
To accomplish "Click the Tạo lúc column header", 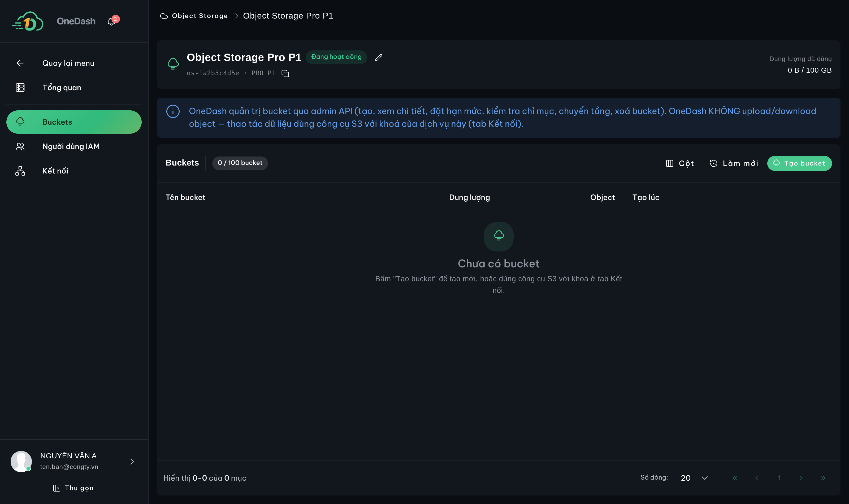I will (646, 198).
